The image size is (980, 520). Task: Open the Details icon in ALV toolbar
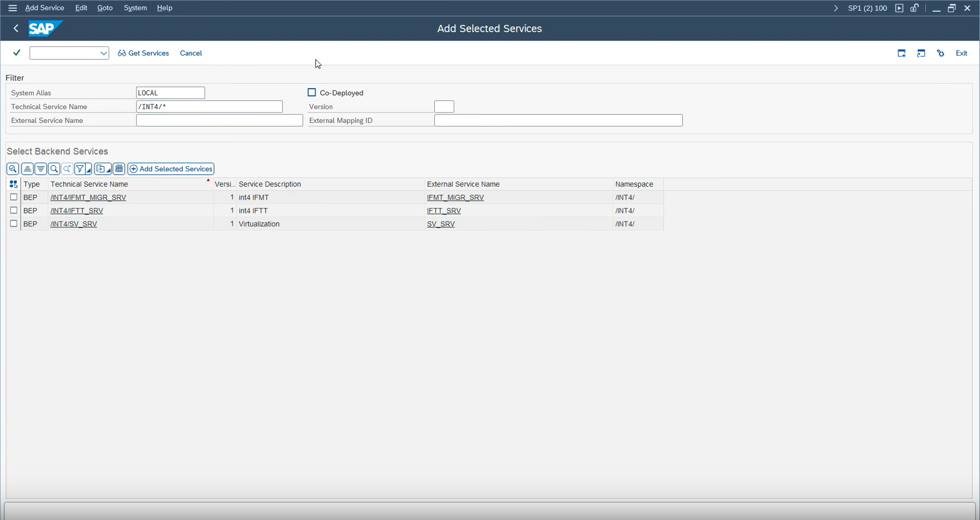tap(13, 169)
